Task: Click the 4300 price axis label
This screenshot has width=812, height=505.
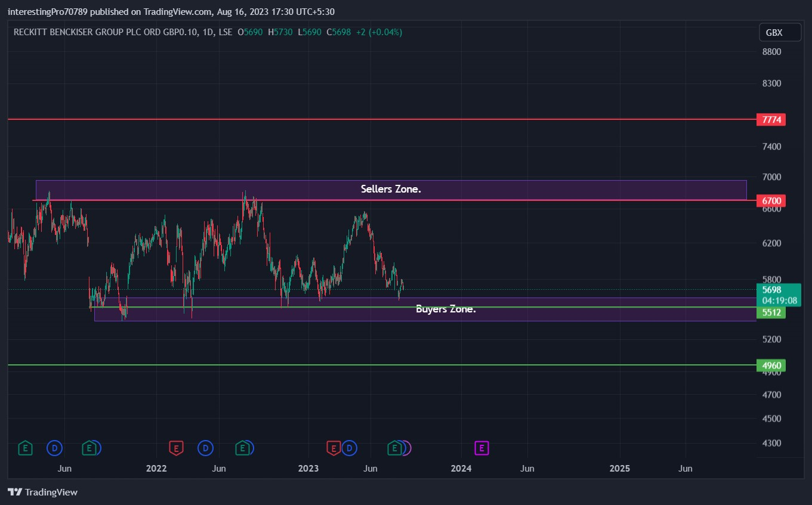Action: click(x=771, y=444)
